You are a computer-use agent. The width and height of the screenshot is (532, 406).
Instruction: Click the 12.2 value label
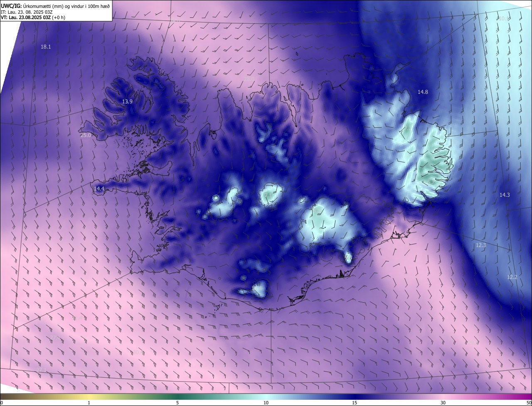click(512, 277)
